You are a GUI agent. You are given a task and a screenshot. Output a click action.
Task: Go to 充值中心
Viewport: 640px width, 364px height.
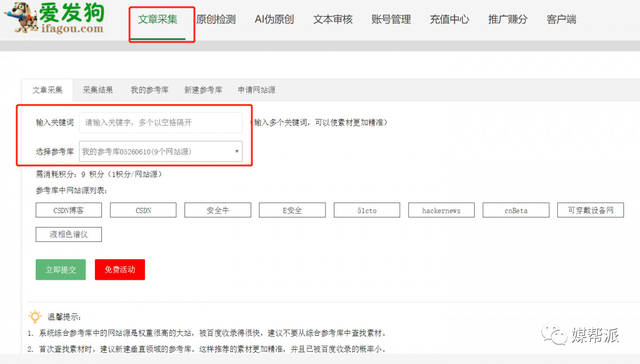coord(449,19)
